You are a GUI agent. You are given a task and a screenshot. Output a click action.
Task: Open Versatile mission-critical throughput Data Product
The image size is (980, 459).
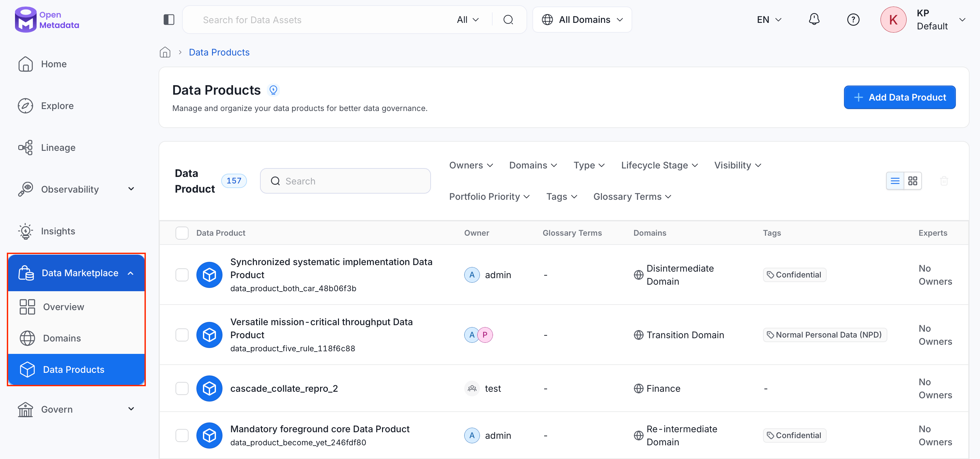(x=321, y=328)
